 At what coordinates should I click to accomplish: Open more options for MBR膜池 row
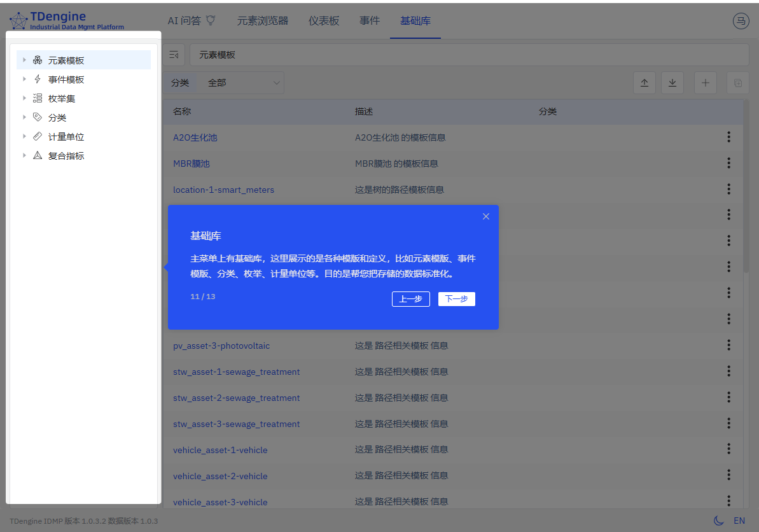(728, 163)
